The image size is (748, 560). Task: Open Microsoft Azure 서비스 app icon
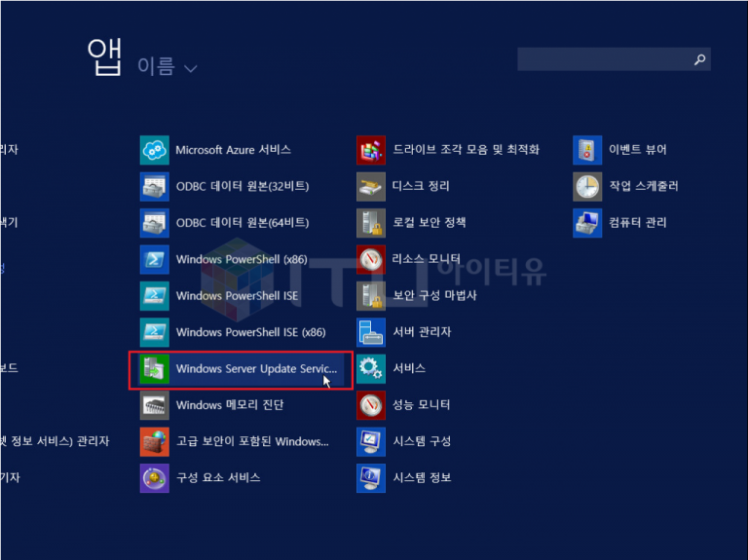155,150
